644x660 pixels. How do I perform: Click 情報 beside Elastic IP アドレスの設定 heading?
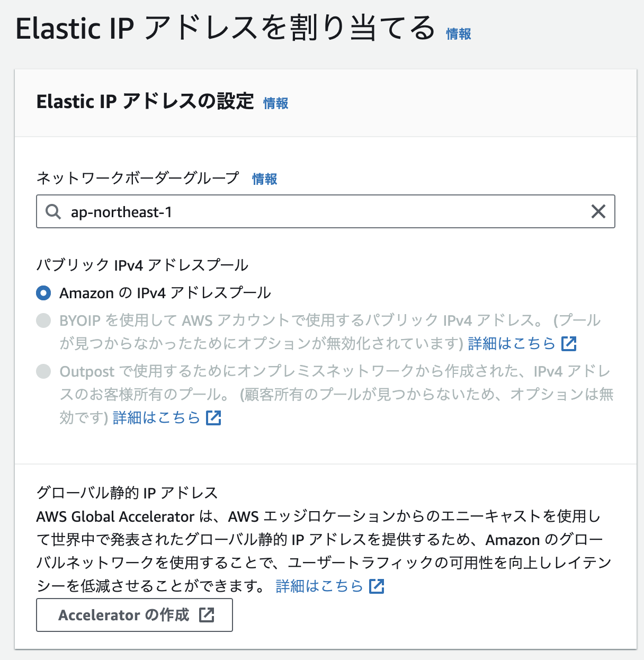(x=275, y=104)
